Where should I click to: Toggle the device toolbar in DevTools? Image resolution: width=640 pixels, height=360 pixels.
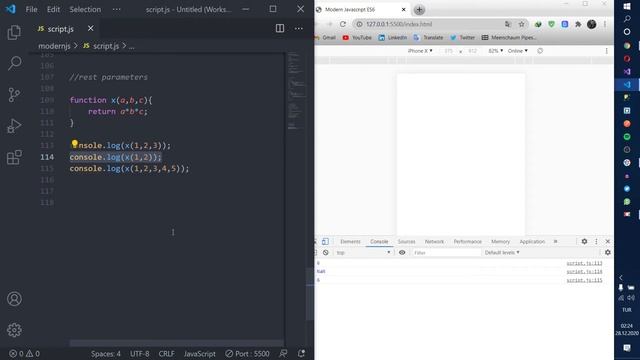pyautogui.click(x=325, y=242)
